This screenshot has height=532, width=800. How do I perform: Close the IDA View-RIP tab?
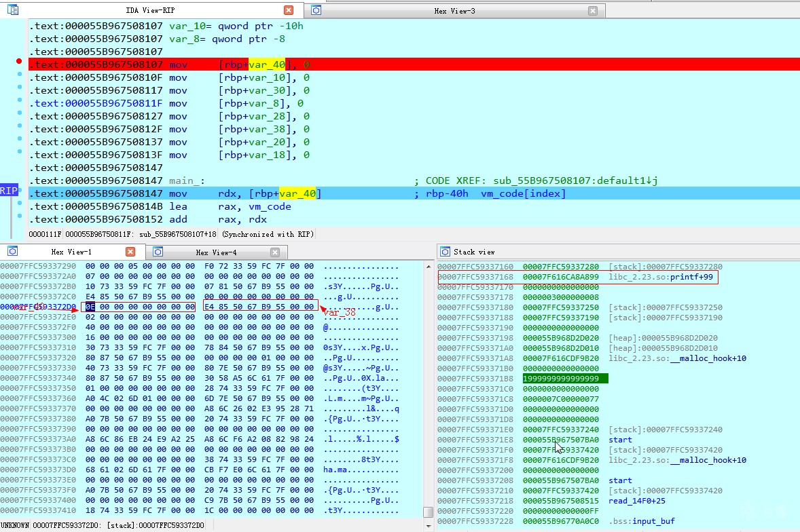(288, 10)
